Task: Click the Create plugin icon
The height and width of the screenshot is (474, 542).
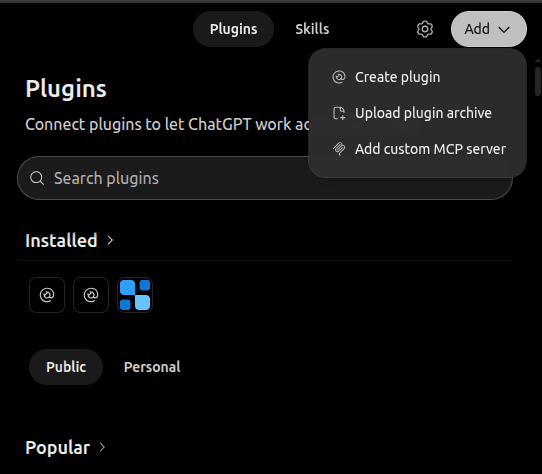Action: pos(339,77)
